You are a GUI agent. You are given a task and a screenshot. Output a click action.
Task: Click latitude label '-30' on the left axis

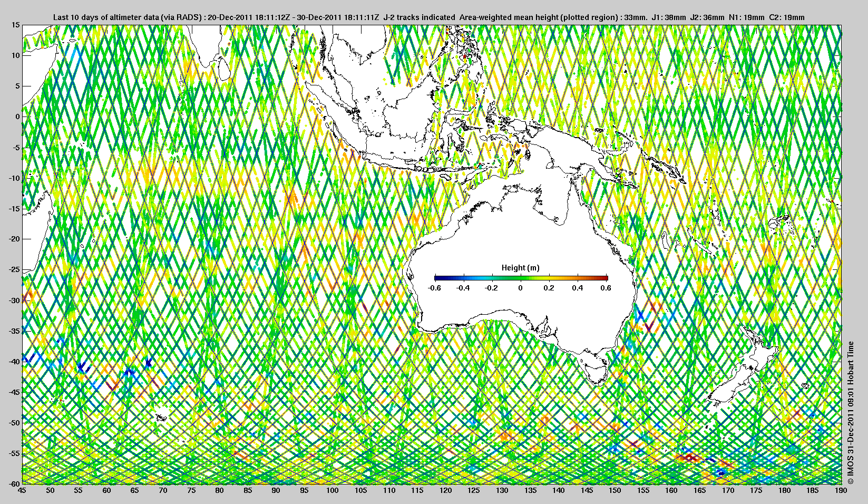tap(14, 300)
